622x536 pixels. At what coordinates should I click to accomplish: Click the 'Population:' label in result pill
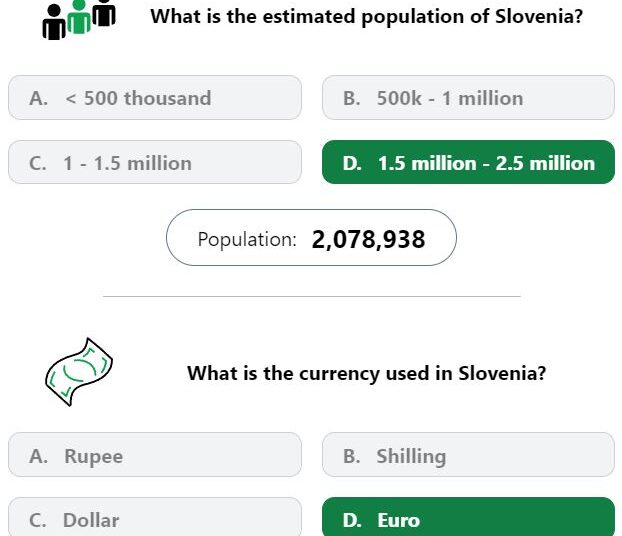247,239
